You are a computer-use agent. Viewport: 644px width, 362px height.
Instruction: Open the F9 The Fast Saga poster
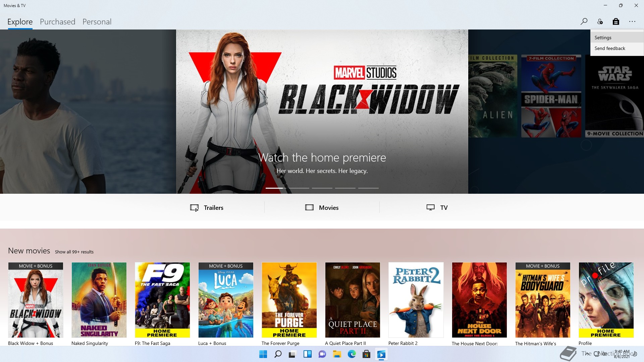[162, 300]
